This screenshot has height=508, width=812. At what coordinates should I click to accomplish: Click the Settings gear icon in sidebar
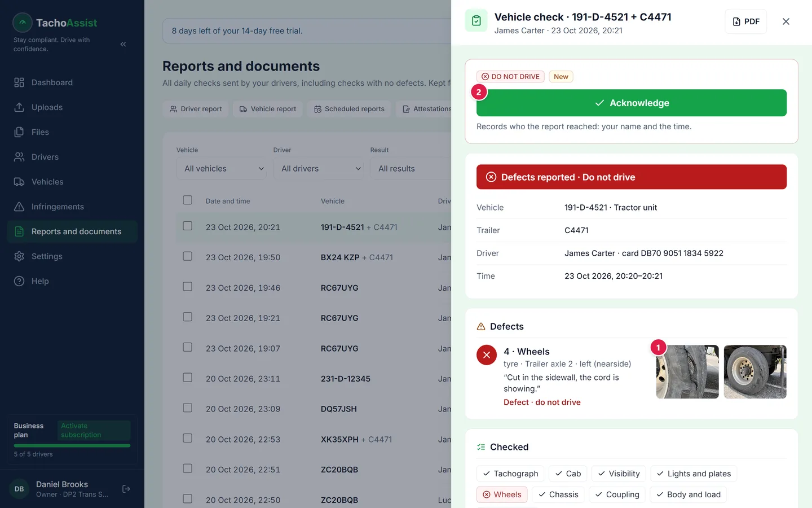[x=19, y=256]
